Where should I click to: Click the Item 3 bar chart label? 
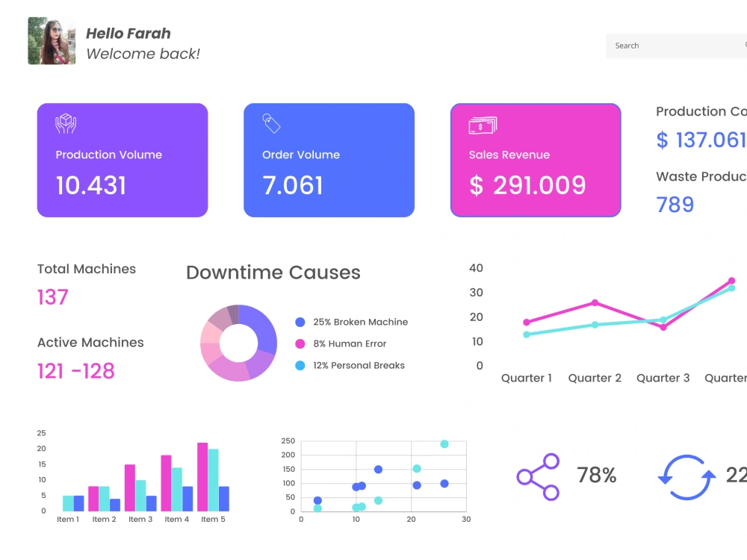click(140, 520)
